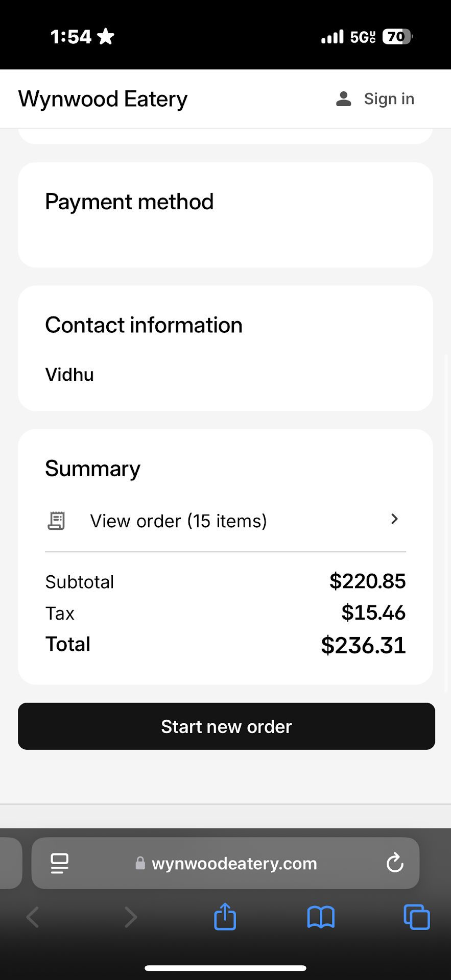451x980 pixels.
Task: Go to Wynwood Eatery home title
Action: point(103,99)
